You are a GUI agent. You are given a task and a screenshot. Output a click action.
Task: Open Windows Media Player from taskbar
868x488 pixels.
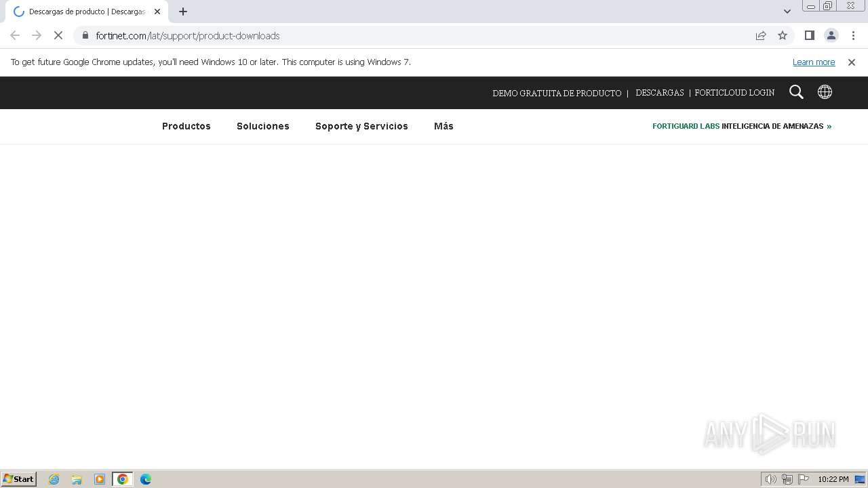point(100,479)
